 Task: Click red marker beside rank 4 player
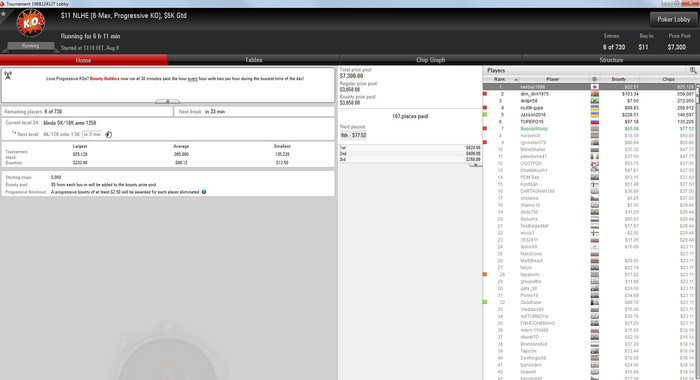point(485,108)
